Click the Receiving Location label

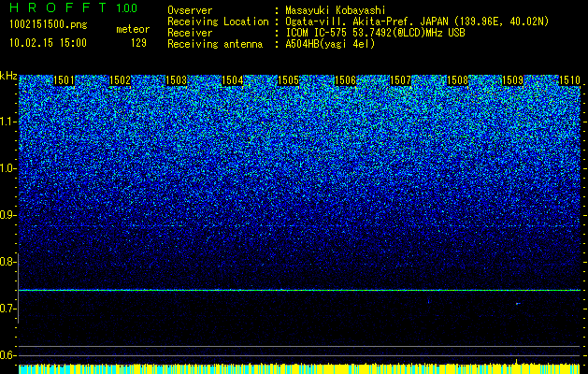[x=218, y=22]
